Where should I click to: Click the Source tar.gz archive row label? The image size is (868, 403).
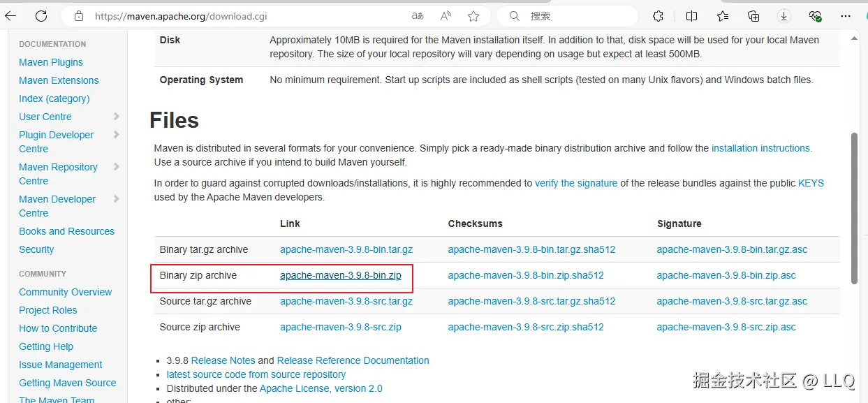tap(205, 301)
